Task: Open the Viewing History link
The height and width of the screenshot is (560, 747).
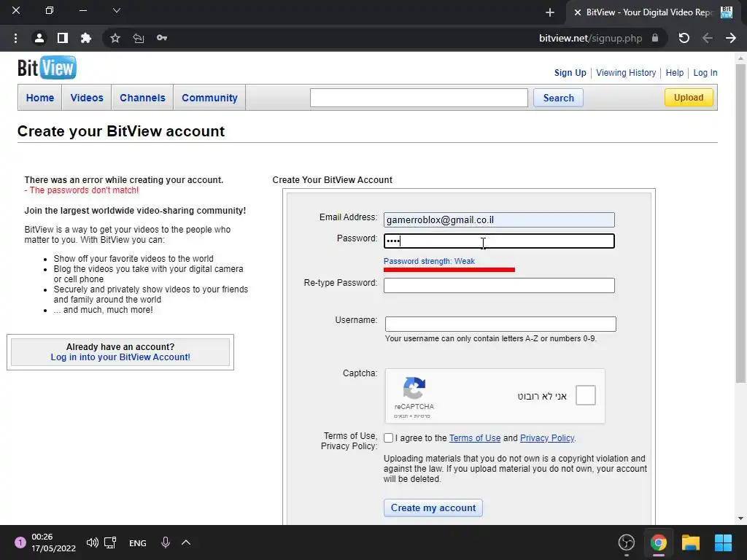Action: tap(626, 73)
